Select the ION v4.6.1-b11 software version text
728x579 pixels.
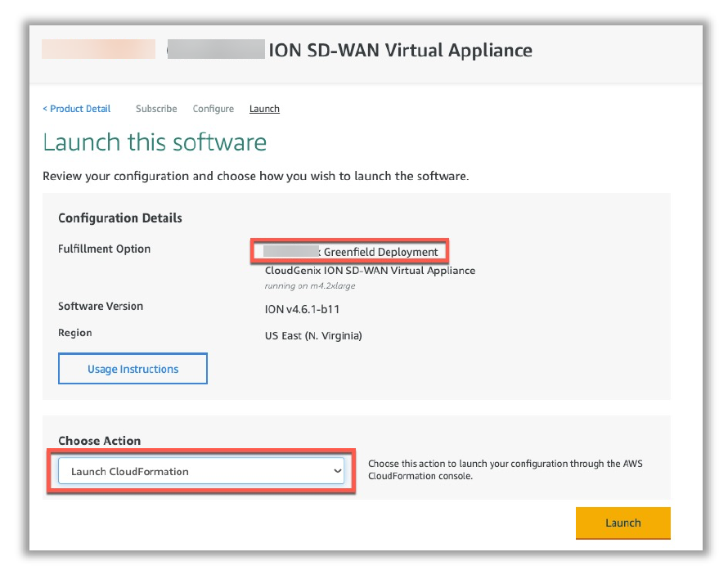(x=302, y=309)
